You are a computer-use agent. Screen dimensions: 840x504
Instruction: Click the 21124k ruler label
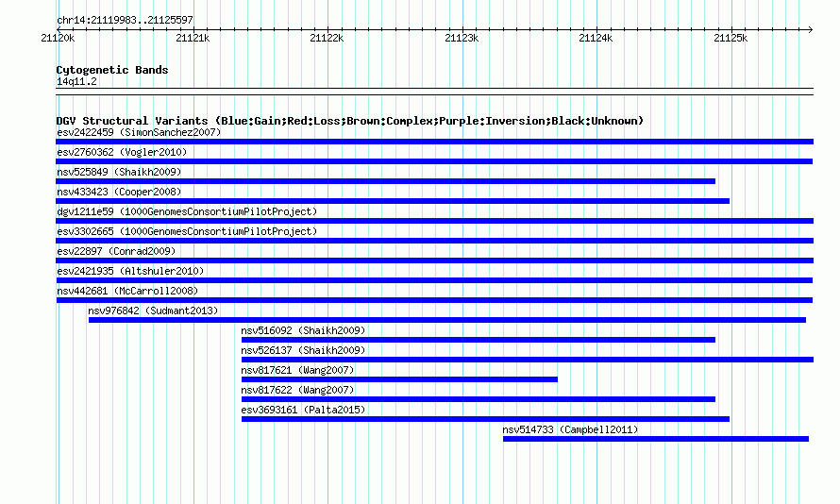click(x=596, y=38)
